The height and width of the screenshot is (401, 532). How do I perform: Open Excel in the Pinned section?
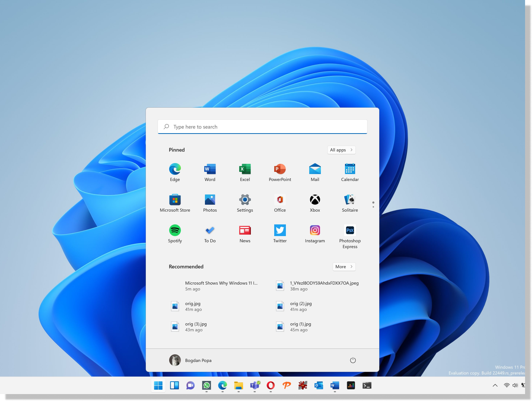[x=245, y=172]
